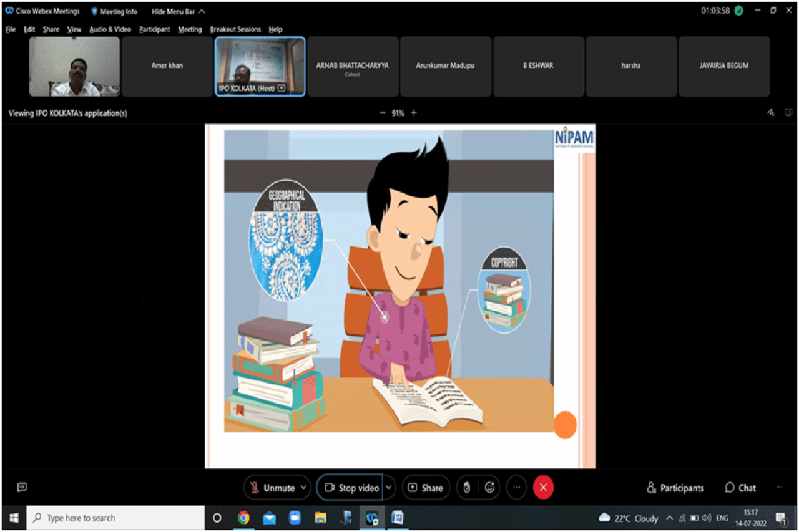Zoom out shared content with minus button

pos(383,113)
